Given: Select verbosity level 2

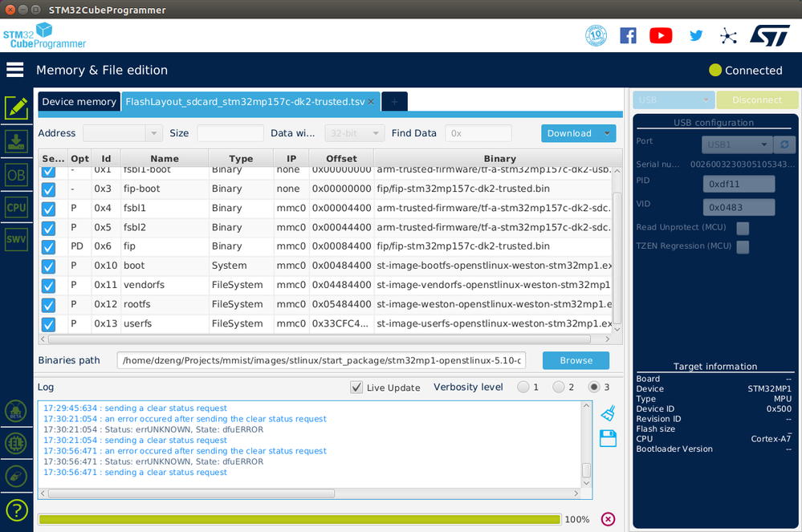Looking at the screenshot, I should click(x=559, y=387).
